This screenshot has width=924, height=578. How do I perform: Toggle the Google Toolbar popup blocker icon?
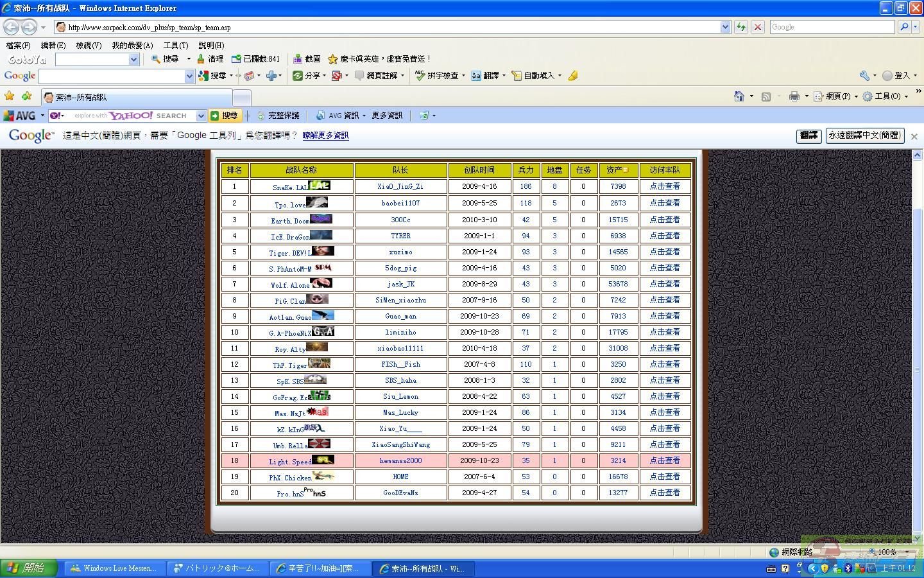[336, 76]
